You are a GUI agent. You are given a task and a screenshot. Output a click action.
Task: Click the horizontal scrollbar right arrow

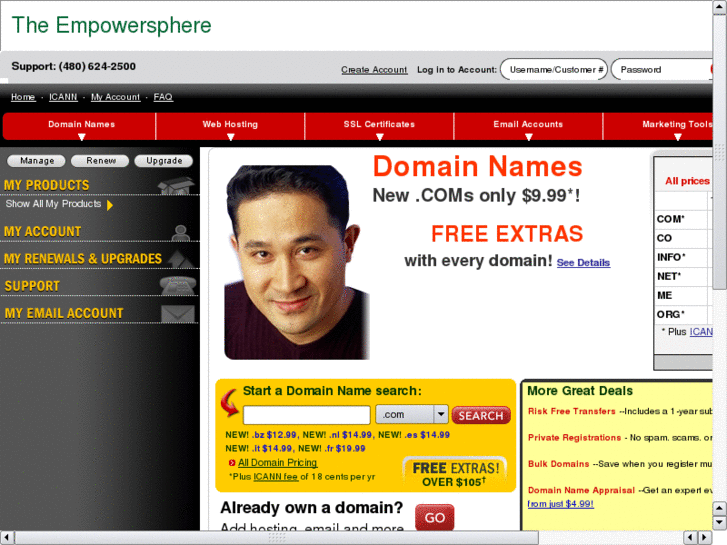[x=705, y=538]
